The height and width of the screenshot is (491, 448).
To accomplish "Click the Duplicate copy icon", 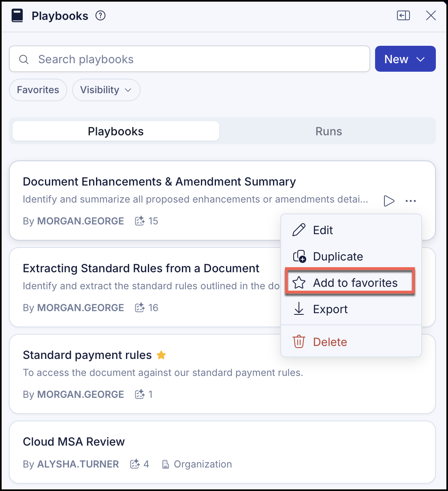I will point(299,256).
